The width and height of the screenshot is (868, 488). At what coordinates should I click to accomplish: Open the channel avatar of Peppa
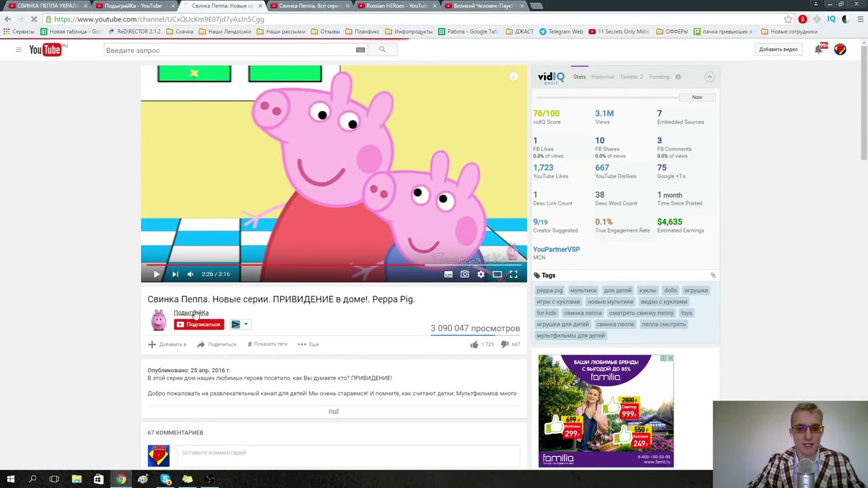[159, 320]
